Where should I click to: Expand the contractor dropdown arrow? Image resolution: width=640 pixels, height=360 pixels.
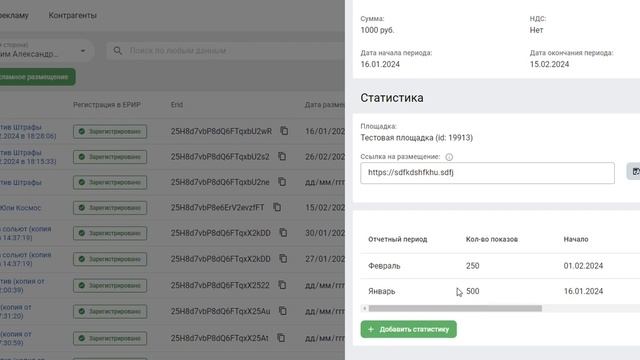click(83, 51)
